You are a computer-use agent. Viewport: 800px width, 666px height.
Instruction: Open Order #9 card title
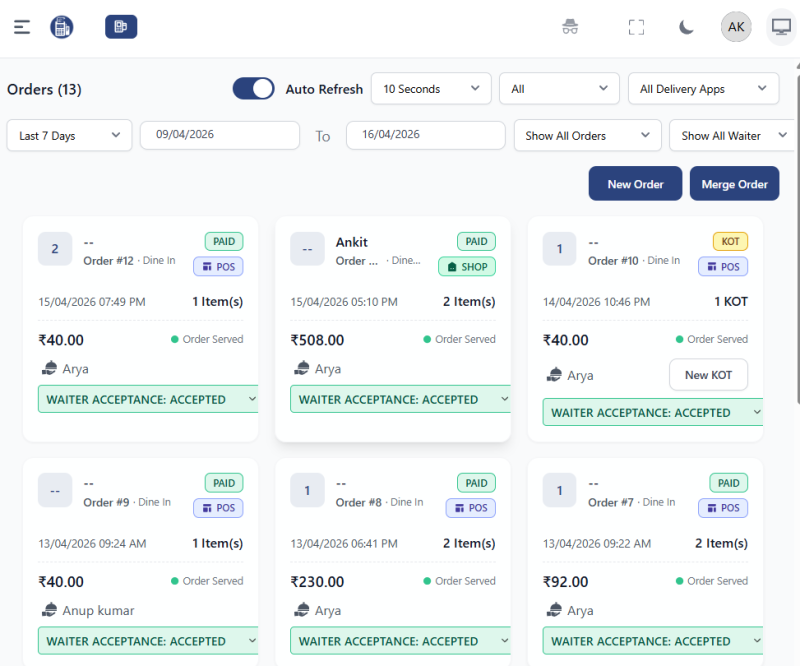106,503
